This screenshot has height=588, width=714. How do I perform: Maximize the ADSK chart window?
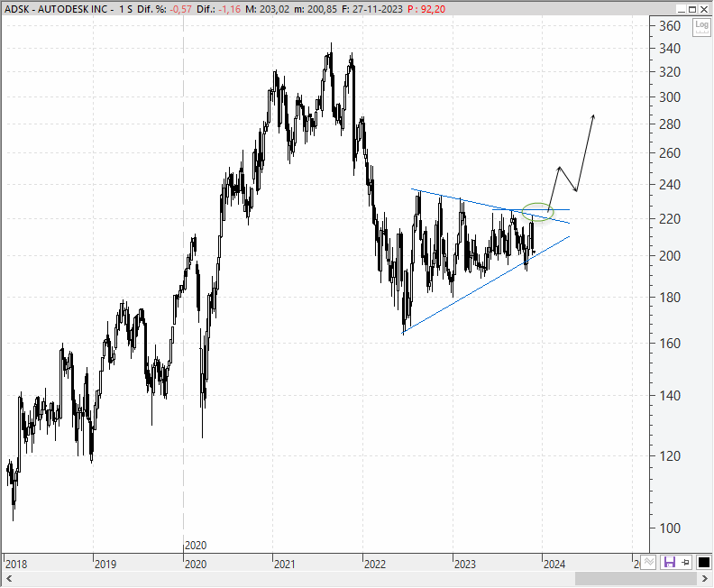click(x=692, y=9)
